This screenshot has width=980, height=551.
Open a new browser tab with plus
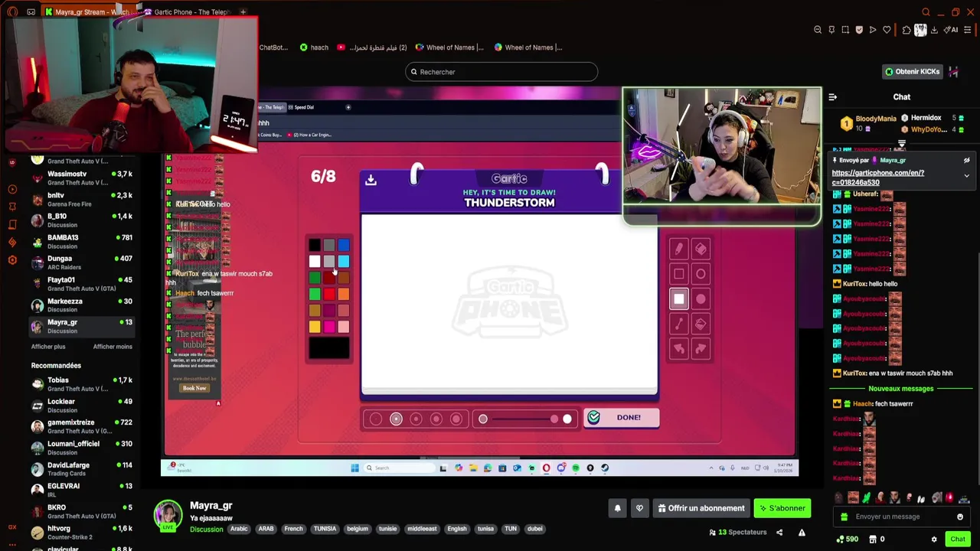[x=243, y=12]
